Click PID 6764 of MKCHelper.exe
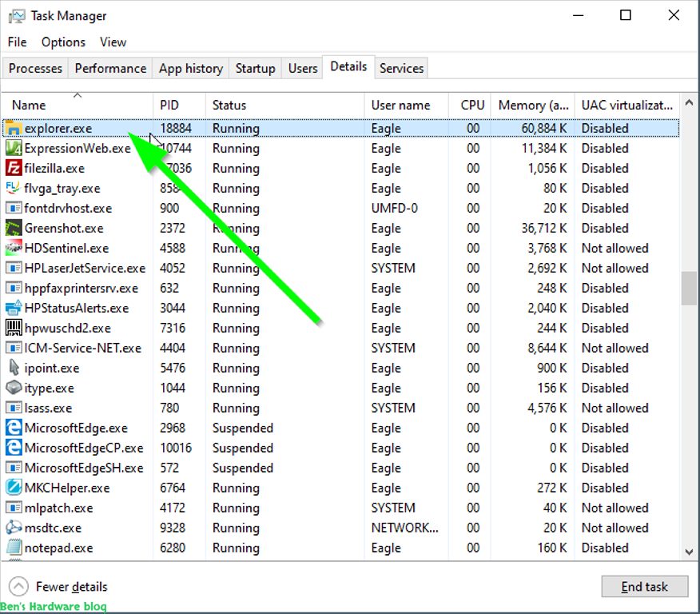 (173, 488)
